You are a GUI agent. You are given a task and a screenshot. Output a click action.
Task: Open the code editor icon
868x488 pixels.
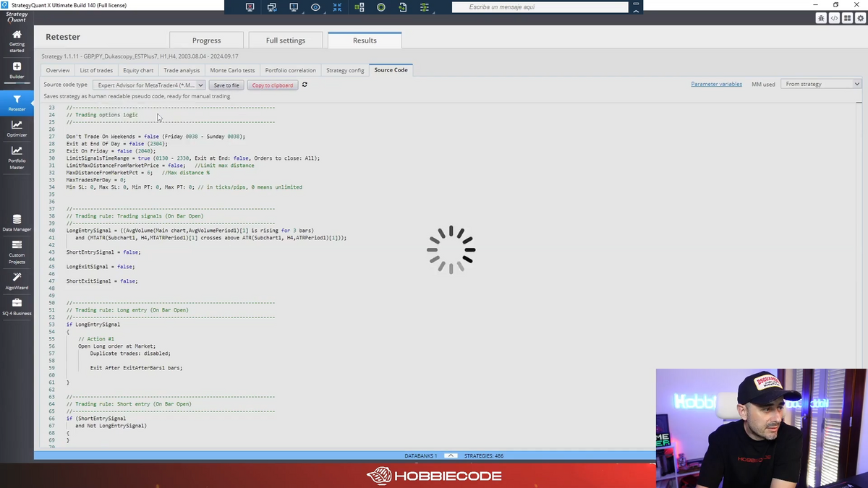pyautogui.click(x=834, y=18)
